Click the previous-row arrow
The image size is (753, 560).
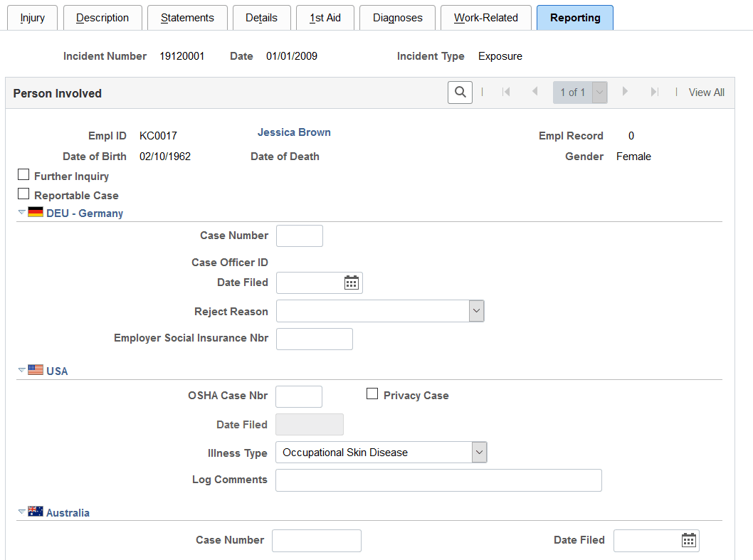click(x=535, y=92)
